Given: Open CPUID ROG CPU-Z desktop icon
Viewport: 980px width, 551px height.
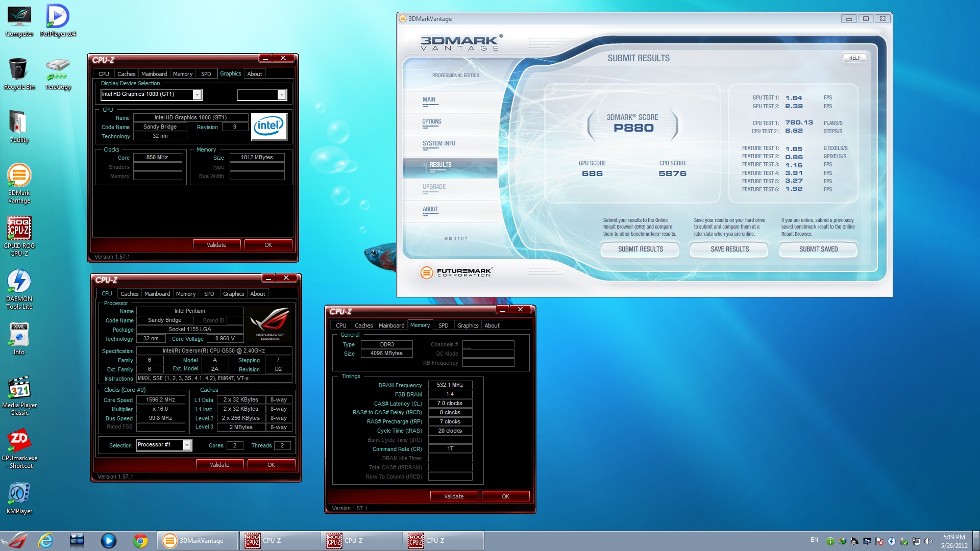Looking at the screenshot, I should click(x=19, y=229).
